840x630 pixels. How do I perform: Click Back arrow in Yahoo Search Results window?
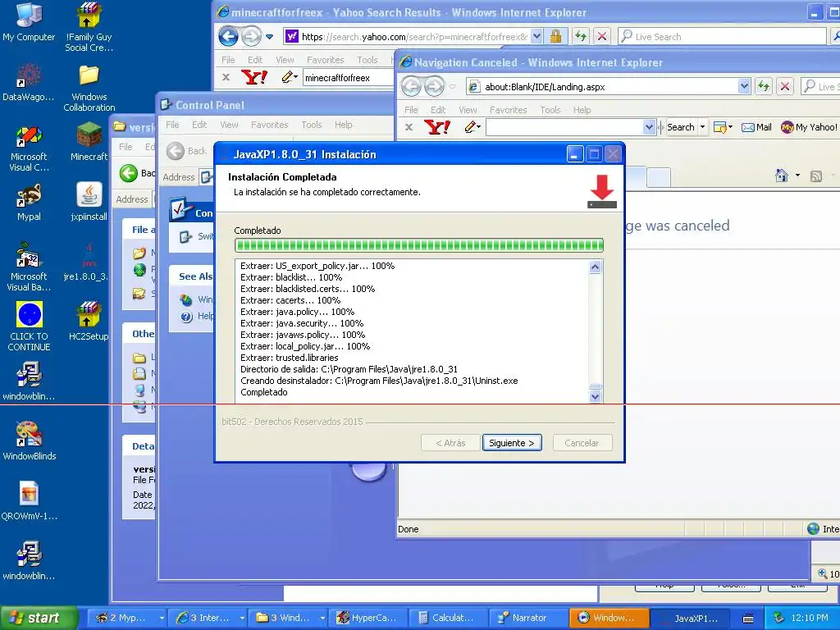pos(228,36)
